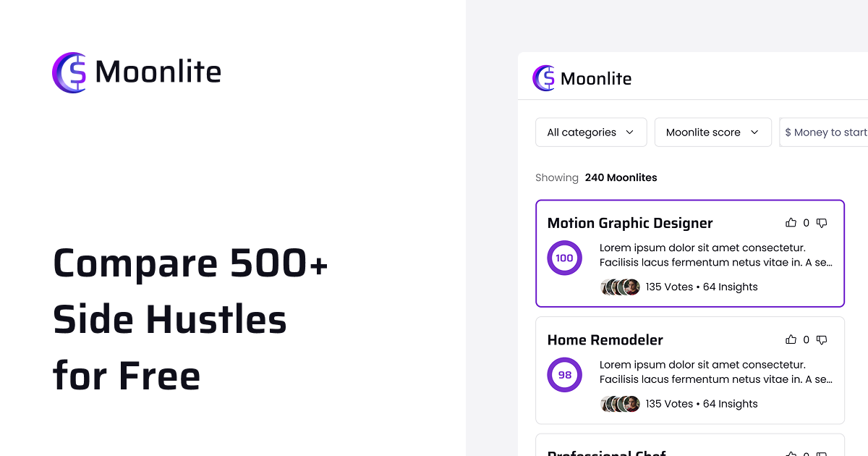868x456 pixels.
Task: Click the avatar stack on Home Remodeler card
Action: [619, 403]
